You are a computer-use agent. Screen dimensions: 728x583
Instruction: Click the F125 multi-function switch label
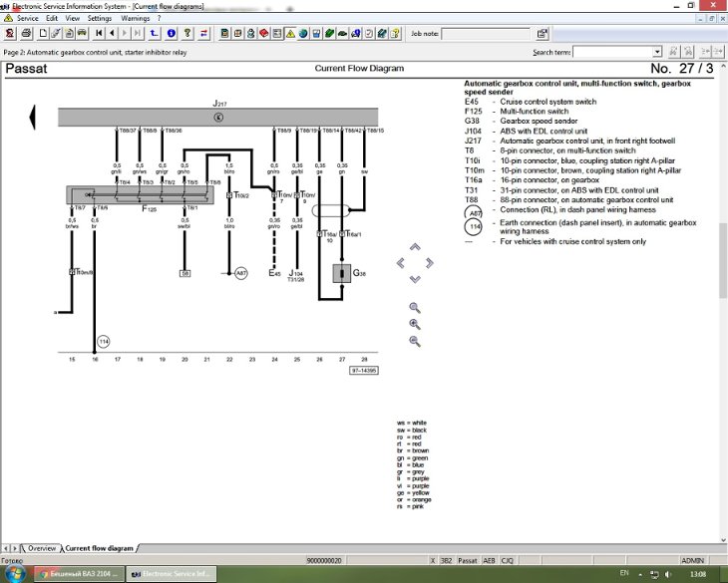tap(149, 209)
